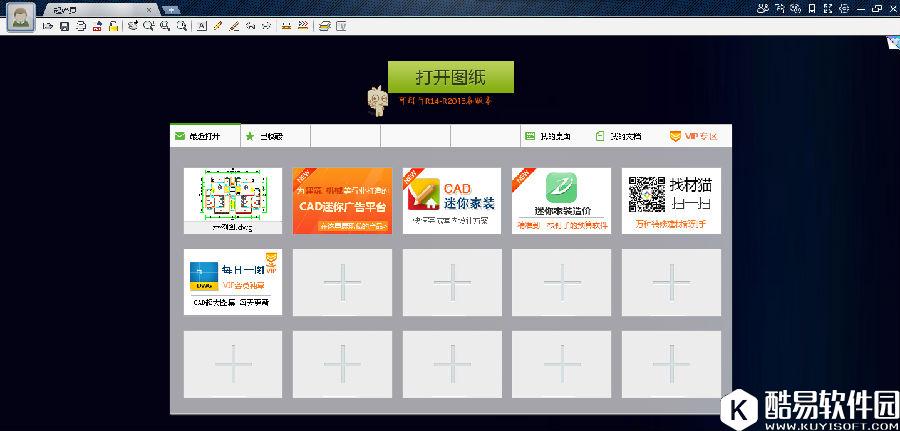Open the 每日一图 VIP card

pos(233,282)
